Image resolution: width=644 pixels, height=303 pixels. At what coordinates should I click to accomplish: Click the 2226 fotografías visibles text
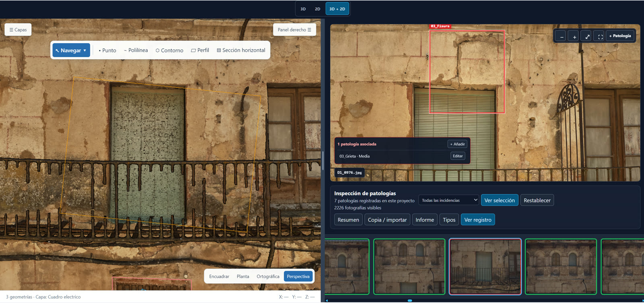[x=358, y=208]
